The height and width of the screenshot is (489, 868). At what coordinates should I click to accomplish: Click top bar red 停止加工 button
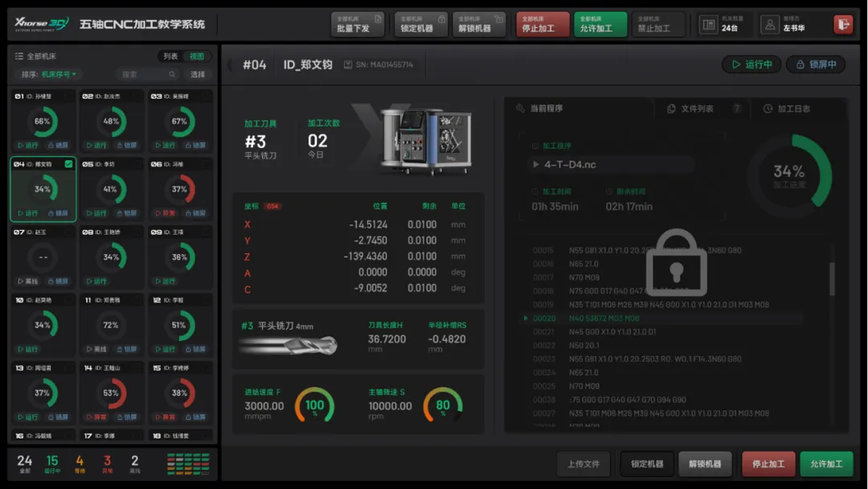[543, 25]
